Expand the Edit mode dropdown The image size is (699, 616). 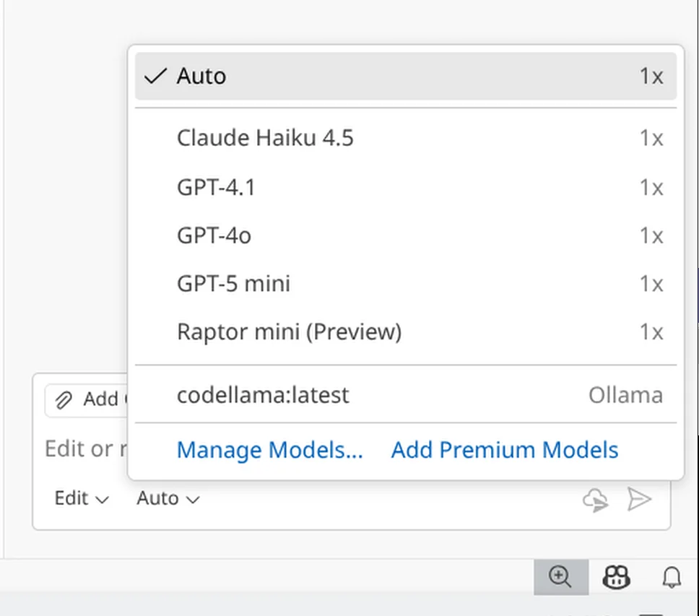click(82, 498)
